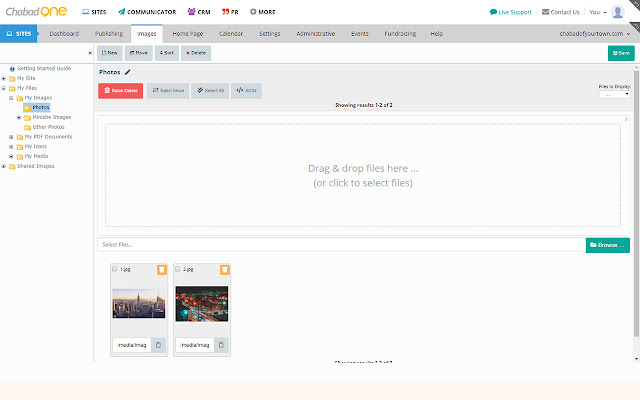Collapse the My Files tree node
The height and width of the screenshot is (400, 640).
pos(4,88)
